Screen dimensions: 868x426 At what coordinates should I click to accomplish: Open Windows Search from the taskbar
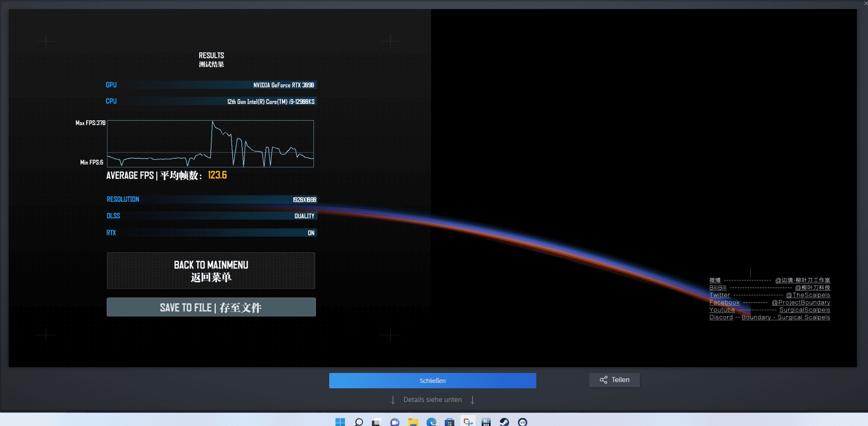[x=359, y=422]
